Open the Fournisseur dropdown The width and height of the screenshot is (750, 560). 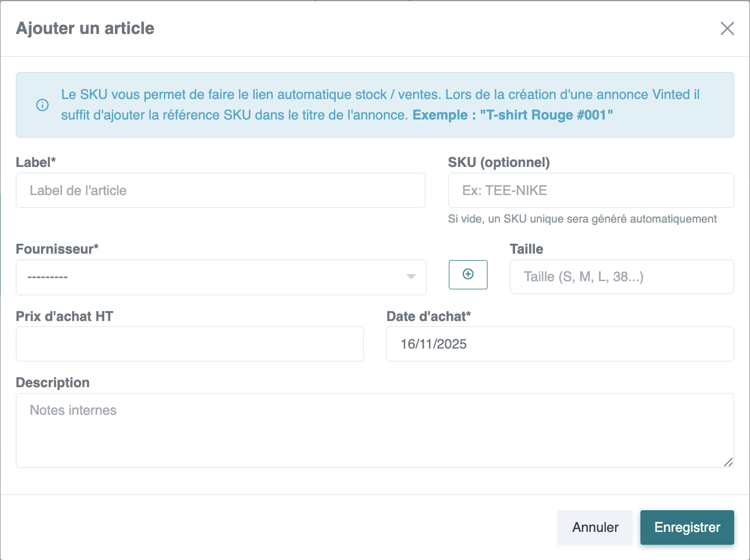pyautogui.click(x=220, y=277)
